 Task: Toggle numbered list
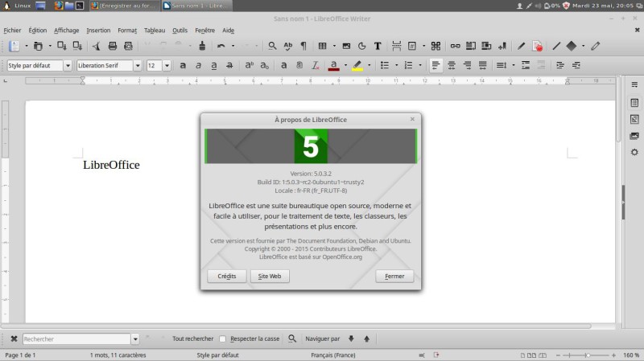point(408,65)
